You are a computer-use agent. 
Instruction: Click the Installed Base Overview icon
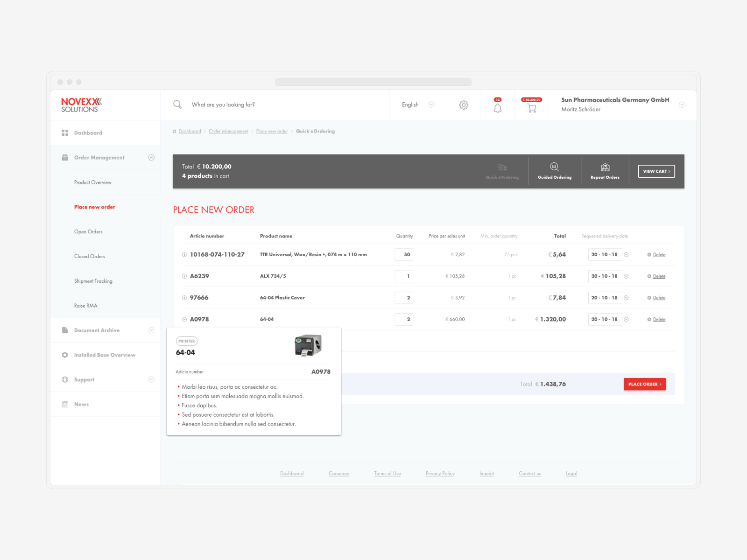point(65,355)
